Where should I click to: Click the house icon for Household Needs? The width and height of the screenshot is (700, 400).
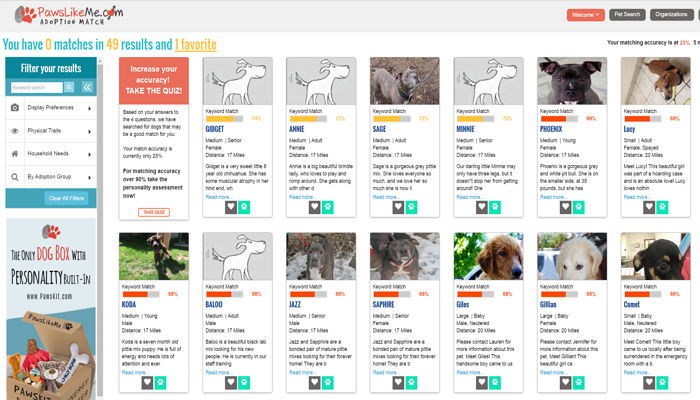pos(15,154)
